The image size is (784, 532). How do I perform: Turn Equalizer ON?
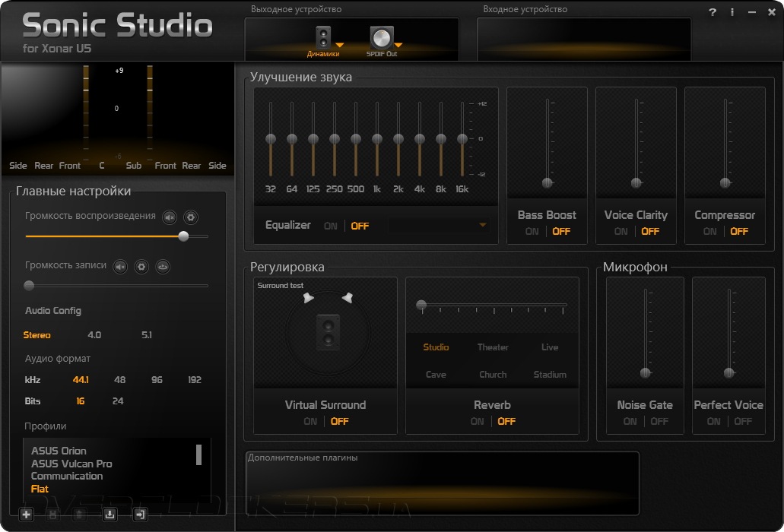click(331, 226)
